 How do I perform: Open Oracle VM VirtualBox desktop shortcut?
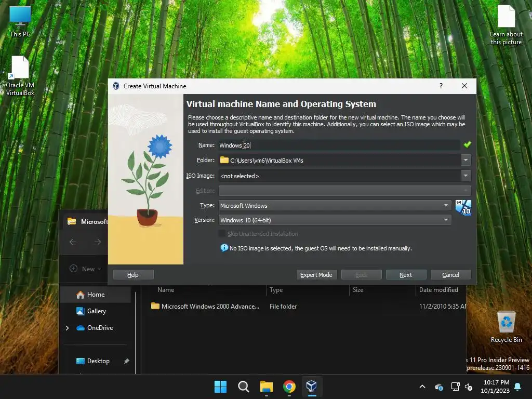[x=20, y=76]
